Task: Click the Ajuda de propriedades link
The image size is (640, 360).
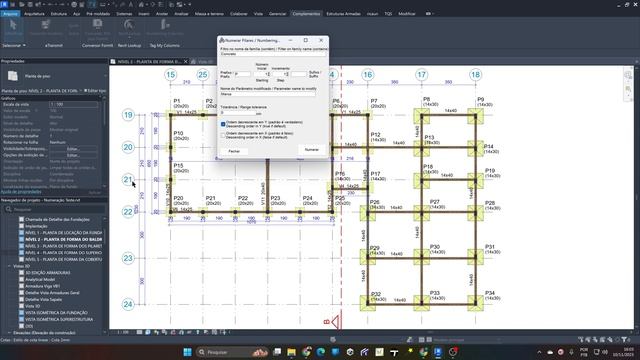Action: point(21,192)
